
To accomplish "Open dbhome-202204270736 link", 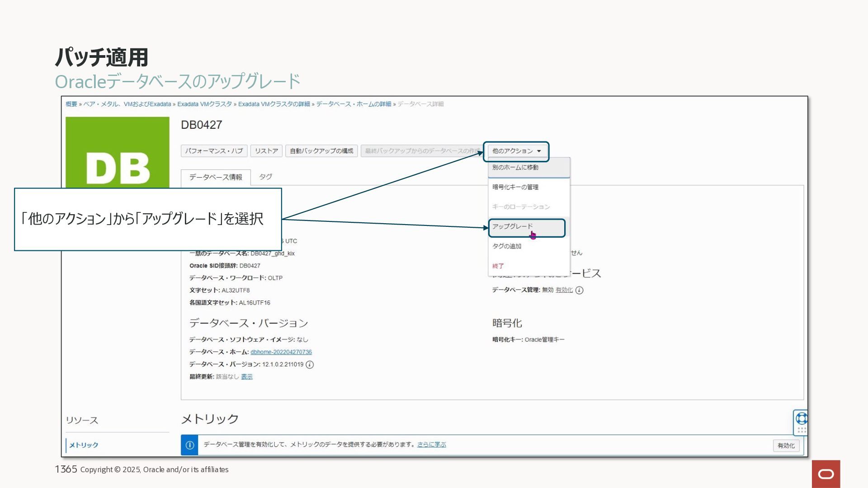I will point(281,352).
